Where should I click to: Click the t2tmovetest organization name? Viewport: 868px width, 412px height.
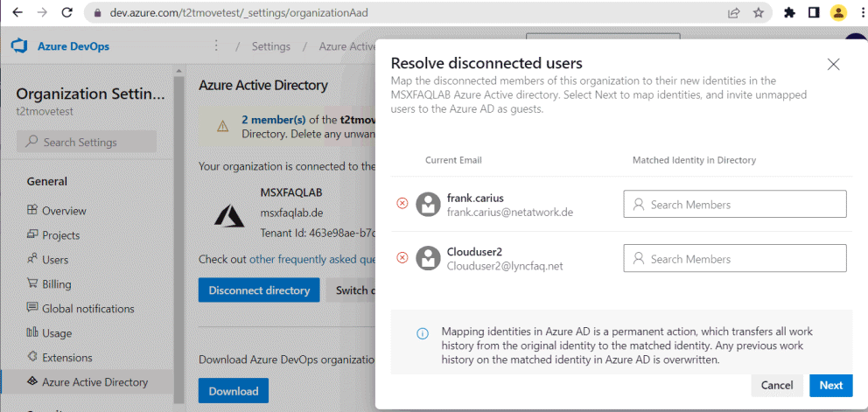(x=45, y=111)
